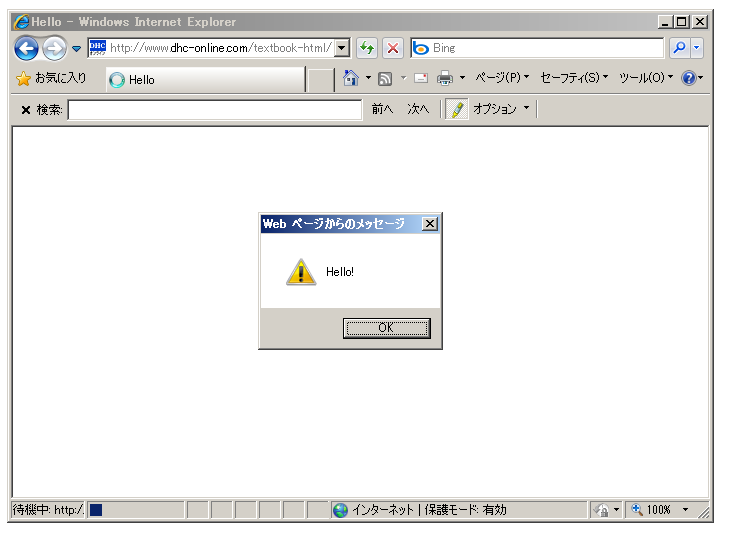Click the green Refresh arrows icon
Viewport: 730px width, 539px height.
click(x=367, y=48)
